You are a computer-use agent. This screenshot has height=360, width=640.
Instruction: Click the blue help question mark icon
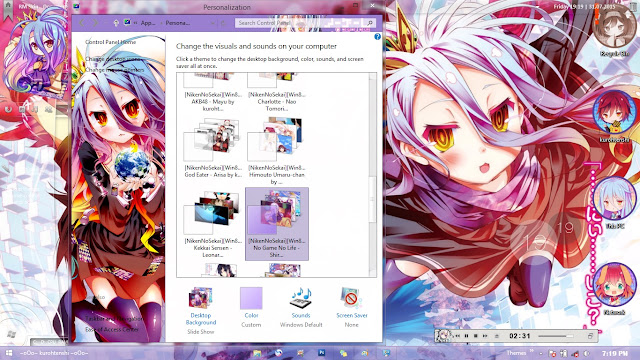[x=377, y=37]
